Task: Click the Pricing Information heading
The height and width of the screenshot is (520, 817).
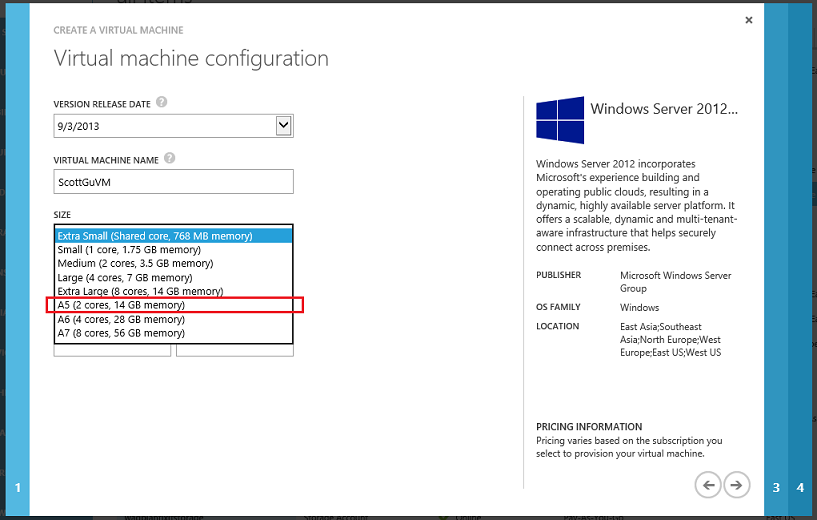Action: pos(589,427)
